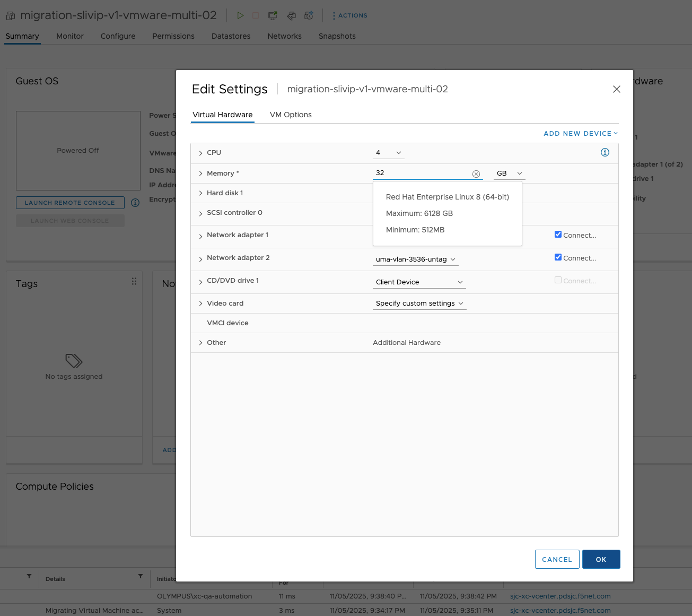Click the launch console toolbar icon
Image resolution: width=692 pixels, height=616 pixels.
coord(273,15)
